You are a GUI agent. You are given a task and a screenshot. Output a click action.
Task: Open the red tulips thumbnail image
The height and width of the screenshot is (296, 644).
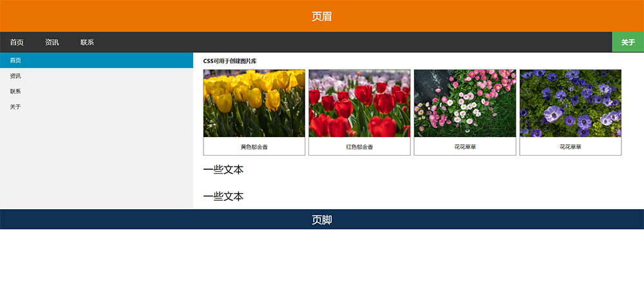[x=359, y=104]
